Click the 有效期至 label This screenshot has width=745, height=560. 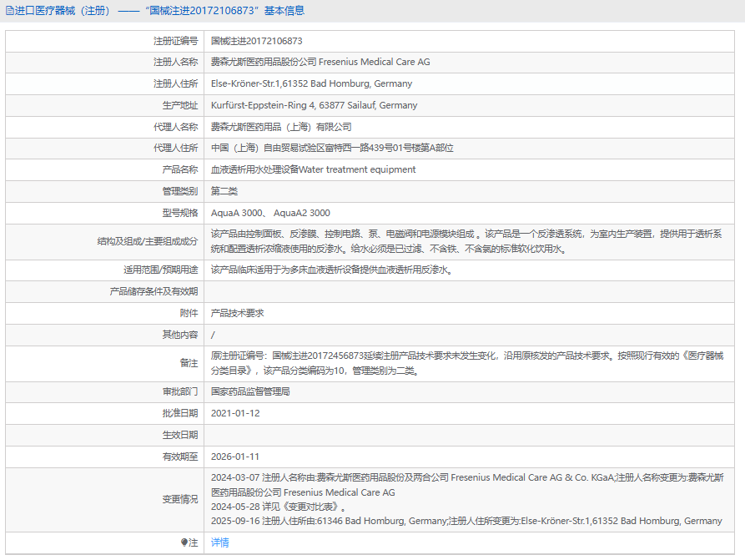point(179,457)
